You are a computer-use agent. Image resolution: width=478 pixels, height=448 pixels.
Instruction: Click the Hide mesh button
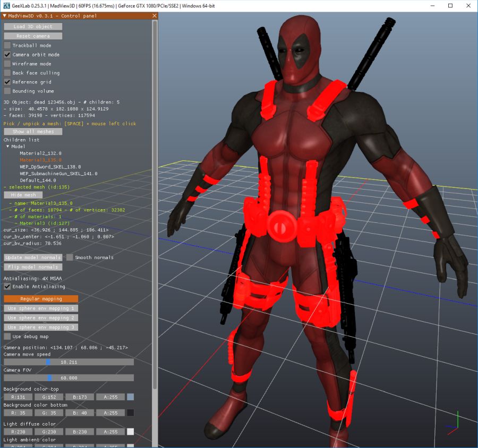coord(23,195)
